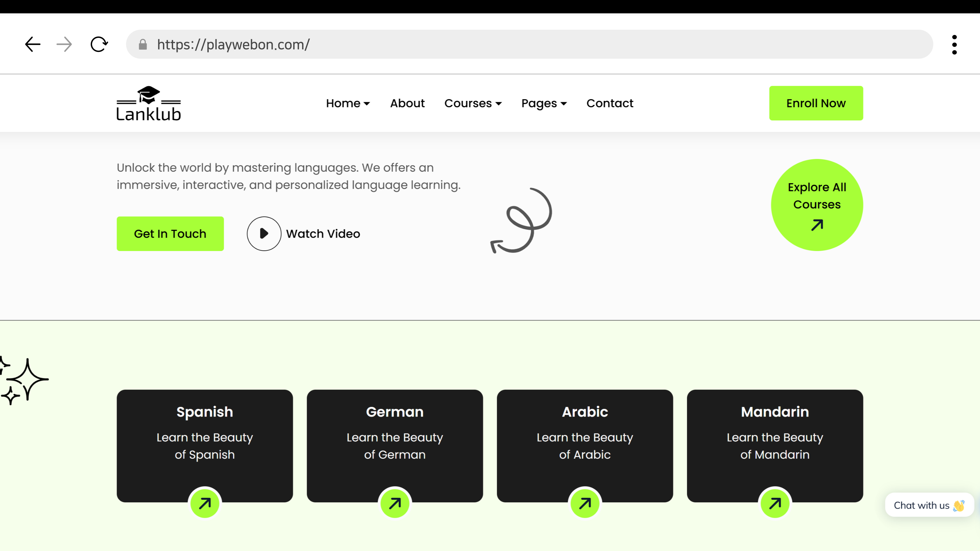The image size is (980, 551).
Task: Click the browser forward arrow
Action: tap(64, 44)
